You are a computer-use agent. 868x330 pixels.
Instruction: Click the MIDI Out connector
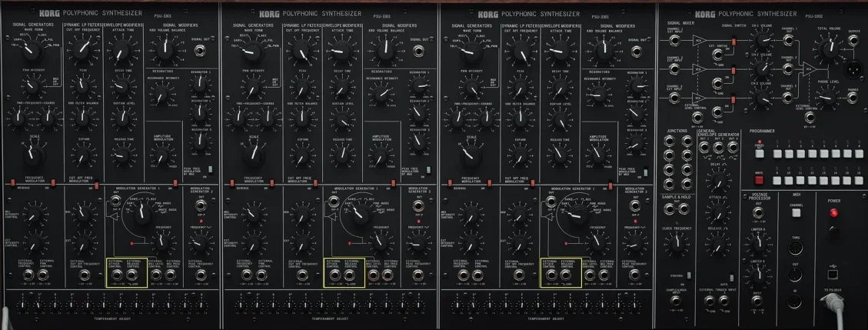(x=796, y=274)
